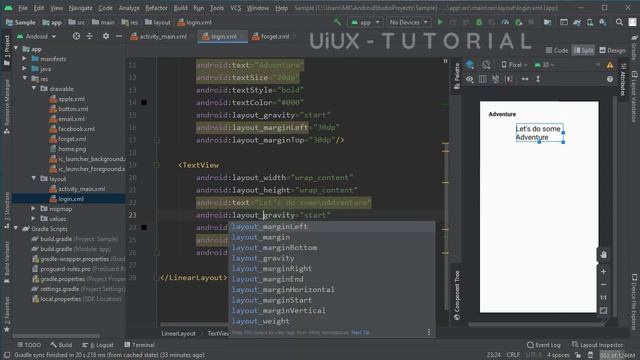Open SDK Manager icon in toolbar
The height and width of the screenshot is (360, 640).
click(x=603, y=22)
